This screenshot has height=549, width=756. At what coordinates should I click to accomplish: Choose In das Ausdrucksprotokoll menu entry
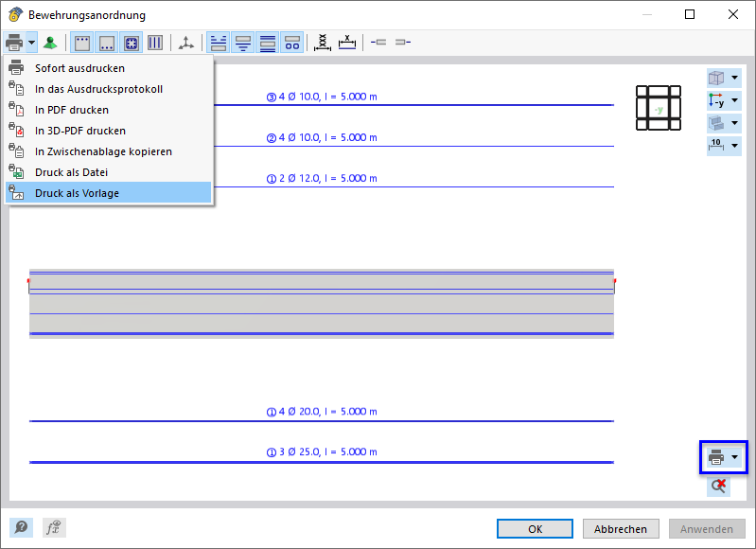point(109,89)
